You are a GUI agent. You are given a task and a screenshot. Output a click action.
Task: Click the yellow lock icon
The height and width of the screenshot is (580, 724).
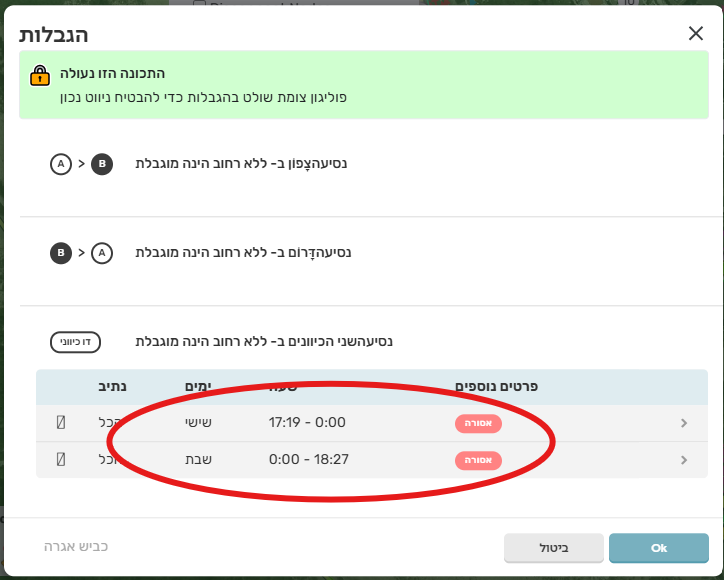[x=39, y=75]
